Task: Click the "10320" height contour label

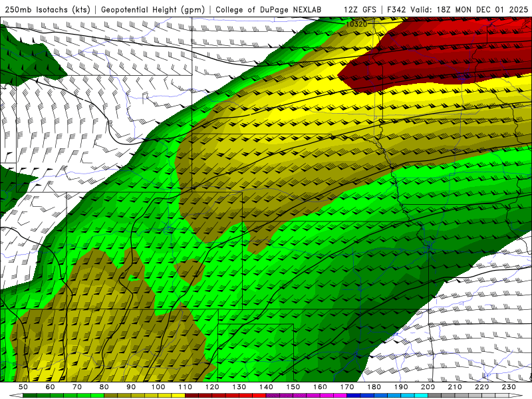Action: [x=356, y=24]
